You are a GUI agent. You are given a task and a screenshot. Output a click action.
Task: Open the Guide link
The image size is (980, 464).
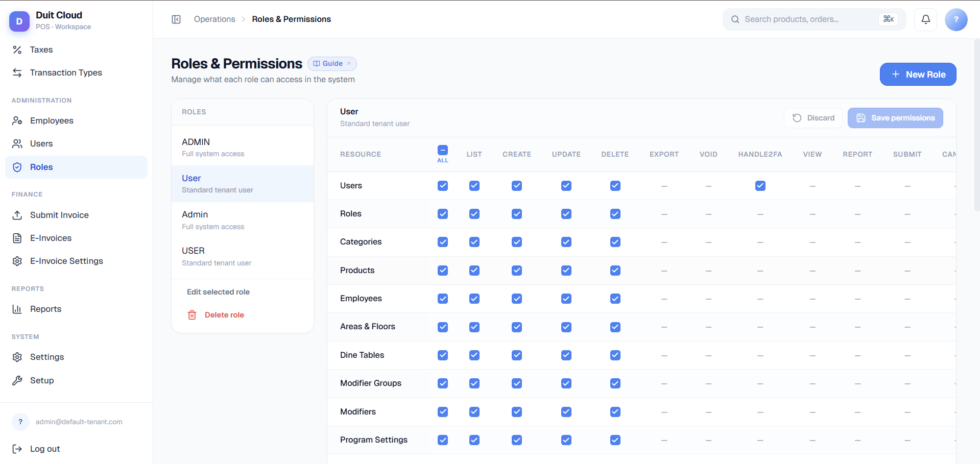[332, 64]
